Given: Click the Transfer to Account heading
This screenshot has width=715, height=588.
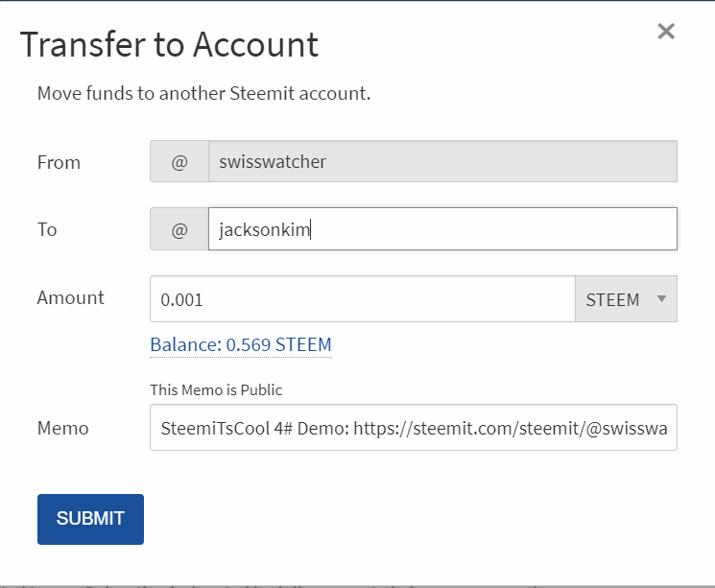Looking at the screenshot, I should pos(169,44).
